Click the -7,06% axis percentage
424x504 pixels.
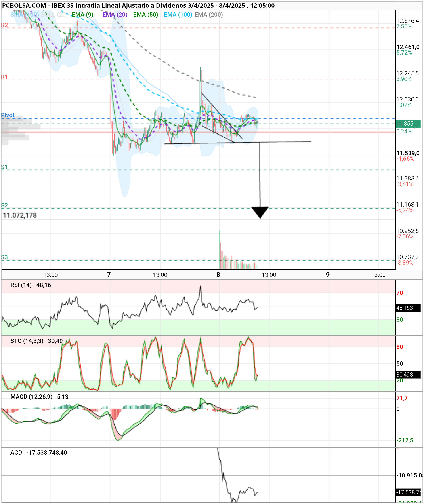(405, 236)
